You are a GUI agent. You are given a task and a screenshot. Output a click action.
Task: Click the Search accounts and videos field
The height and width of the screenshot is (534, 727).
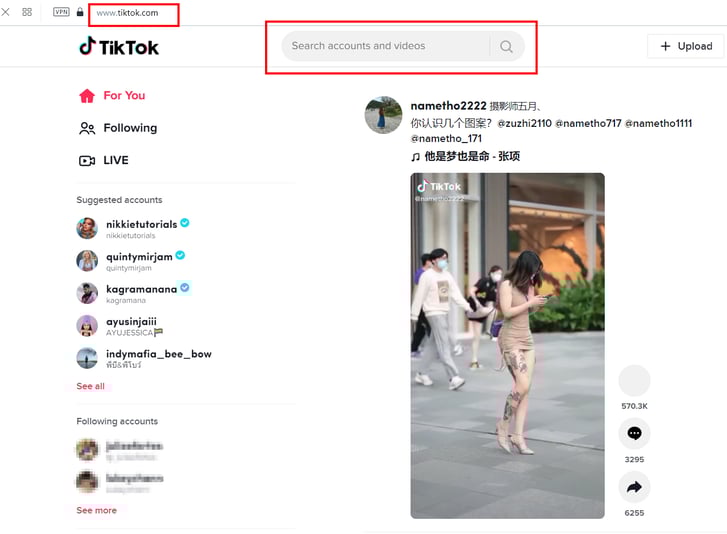point(385,46)
